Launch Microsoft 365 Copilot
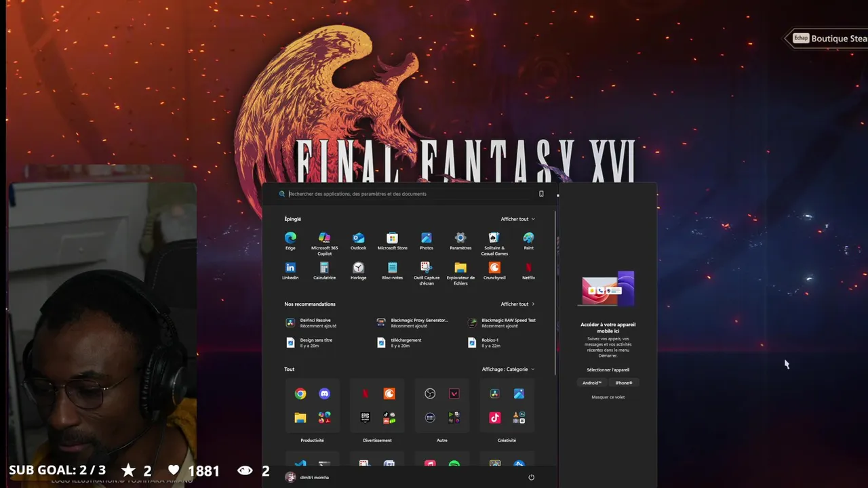 point(324,243)
